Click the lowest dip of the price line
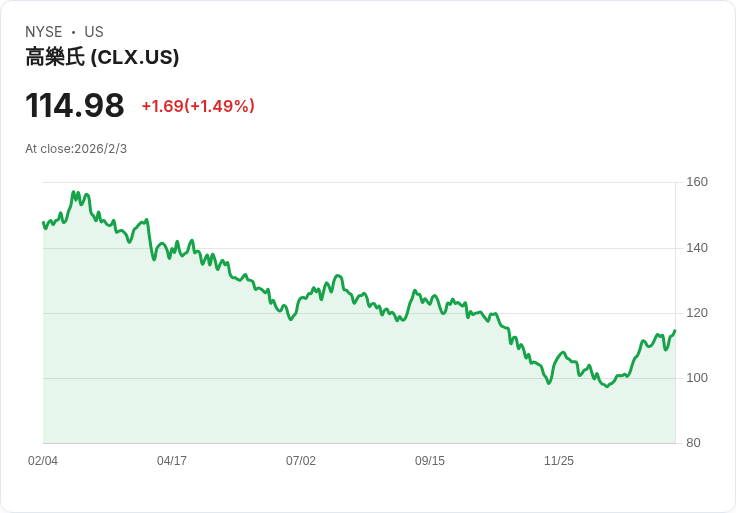 coord(607,386)
